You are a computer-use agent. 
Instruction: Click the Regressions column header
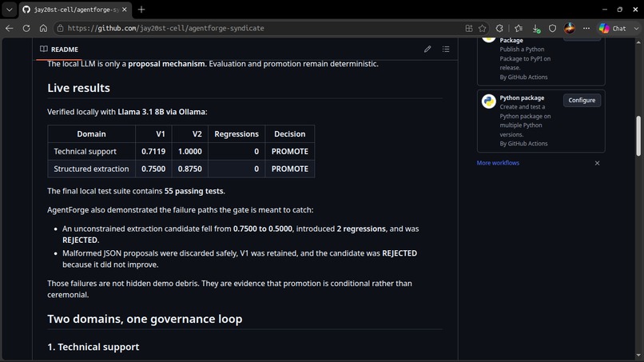[237, 134]
